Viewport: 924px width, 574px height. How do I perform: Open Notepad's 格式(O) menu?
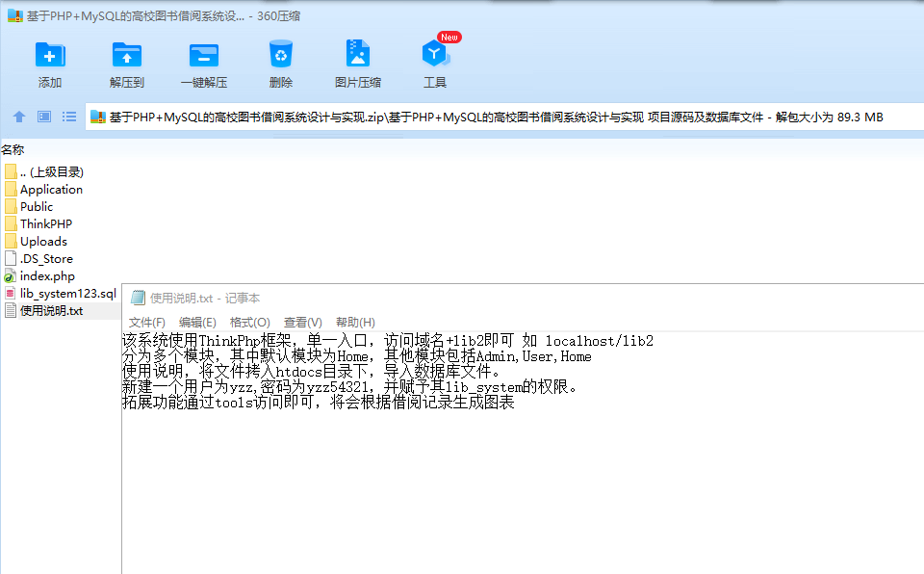coord(250,322)
